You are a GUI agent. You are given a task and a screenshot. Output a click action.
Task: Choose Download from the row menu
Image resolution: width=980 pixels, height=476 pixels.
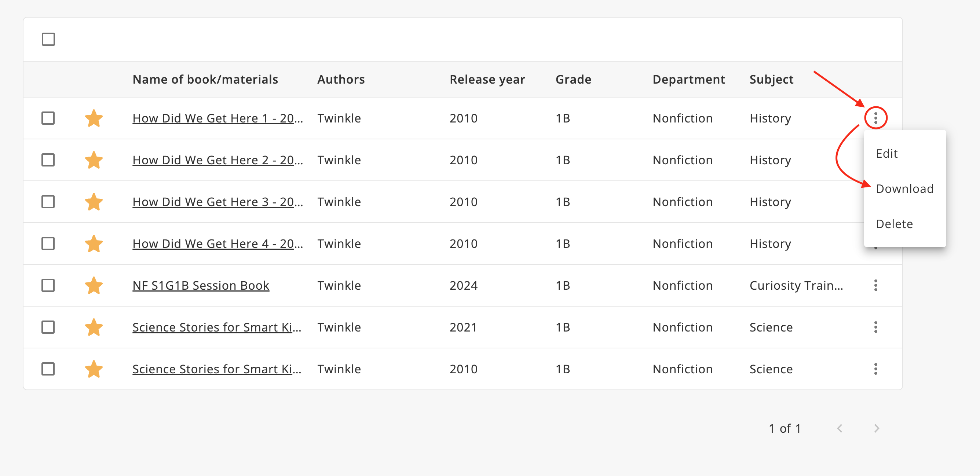click(904, 189)
